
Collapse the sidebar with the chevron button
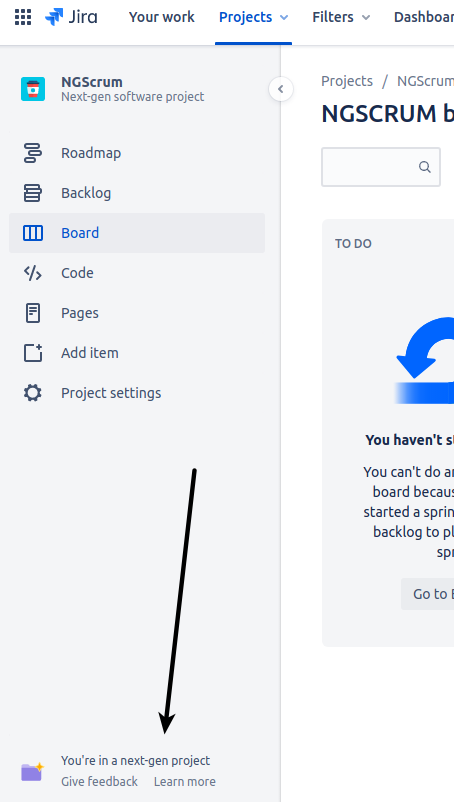(x=281, y=89)
